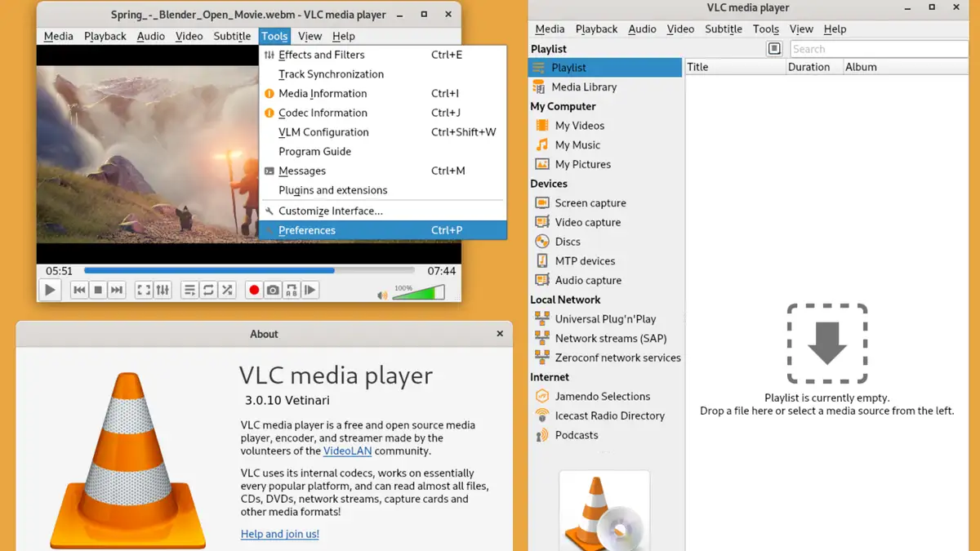Close the About dialog
Image resolution: width=980 pixels, height=551 pixels.
coord(500,334)
